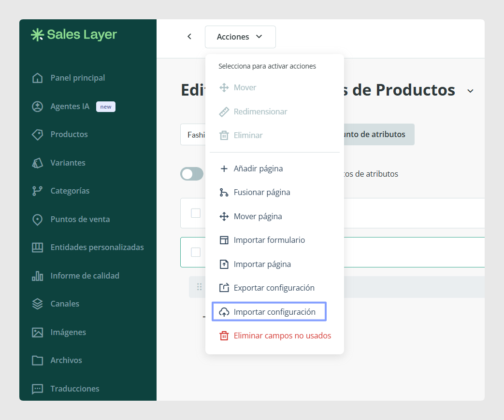Click the Variantes sidebar icon
This screenshot has width=504, height=420.
coord(37,163)
